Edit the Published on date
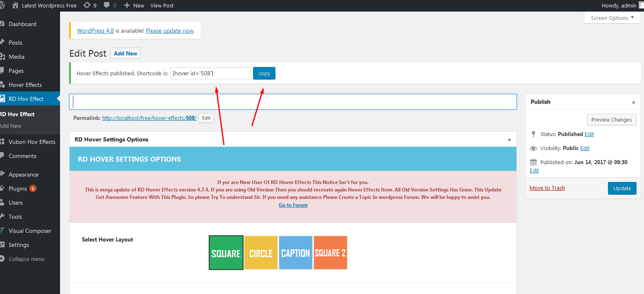644x294 pixels. [534, 171]
